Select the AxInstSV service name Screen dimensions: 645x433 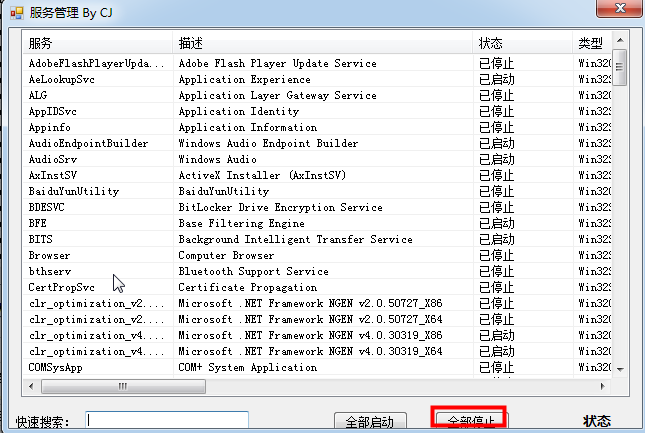53,176
